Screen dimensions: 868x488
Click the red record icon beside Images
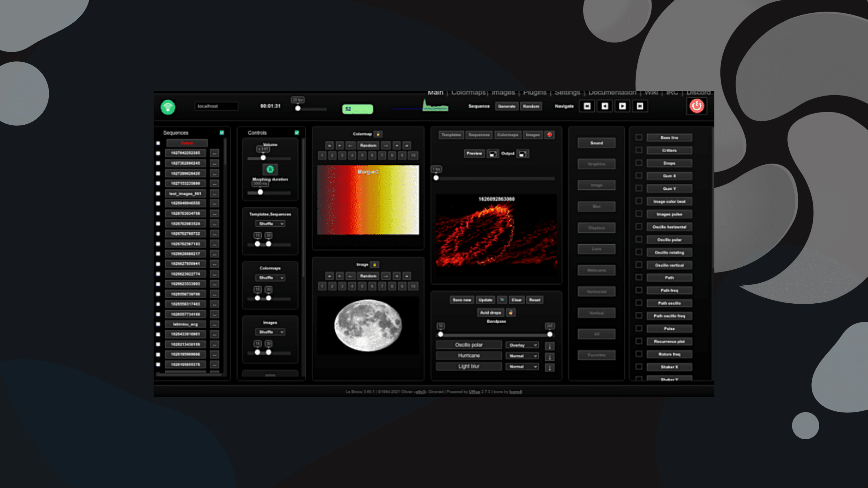(x=550, y=135)
